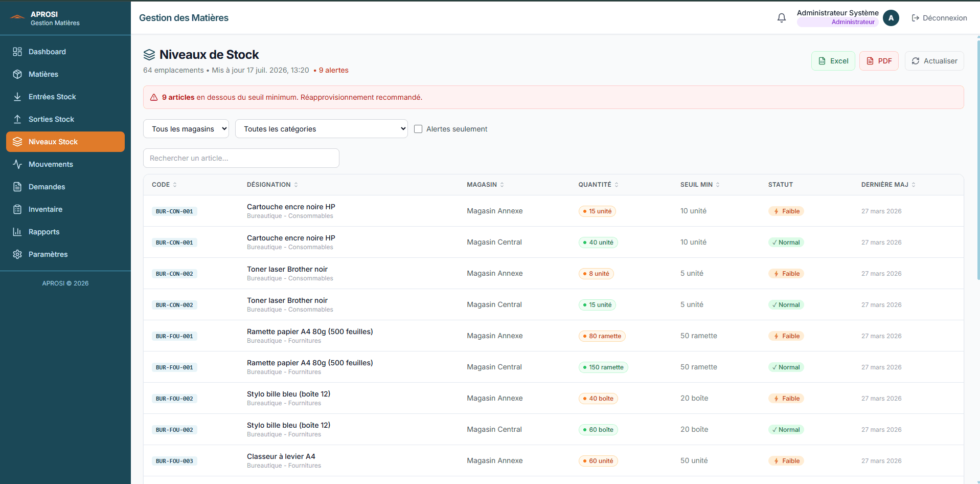
Task: Open the Tous les magasins dropdown
Action: [186, 129]
